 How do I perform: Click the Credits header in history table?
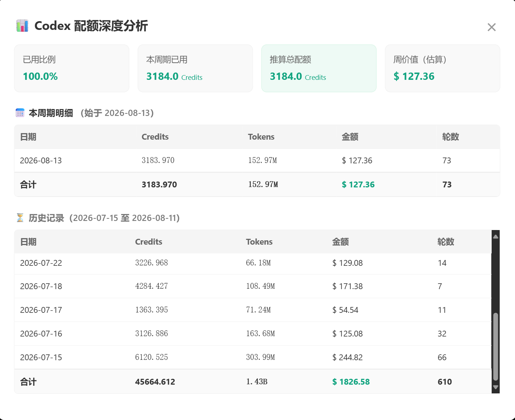point(148,242)
